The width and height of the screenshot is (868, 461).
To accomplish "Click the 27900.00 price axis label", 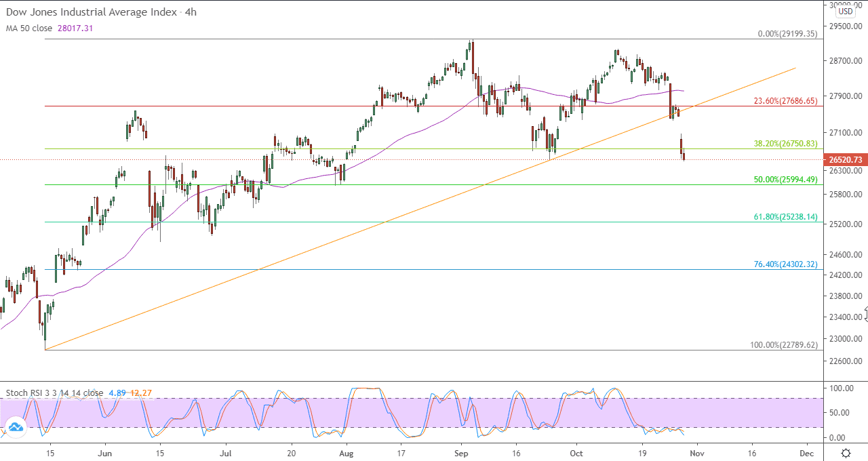I will pyautogui.click(x=845, y=96).
